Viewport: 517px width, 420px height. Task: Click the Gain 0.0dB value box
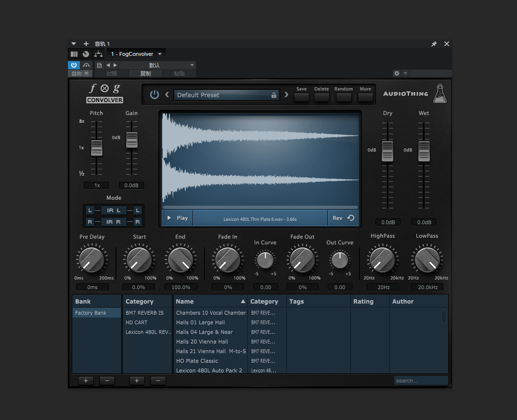point(131,185)
